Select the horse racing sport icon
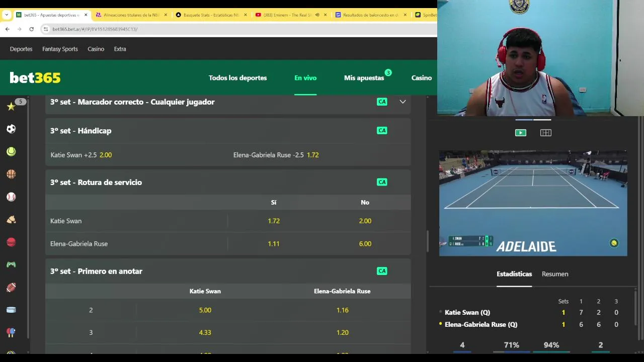 coord(11,219)
